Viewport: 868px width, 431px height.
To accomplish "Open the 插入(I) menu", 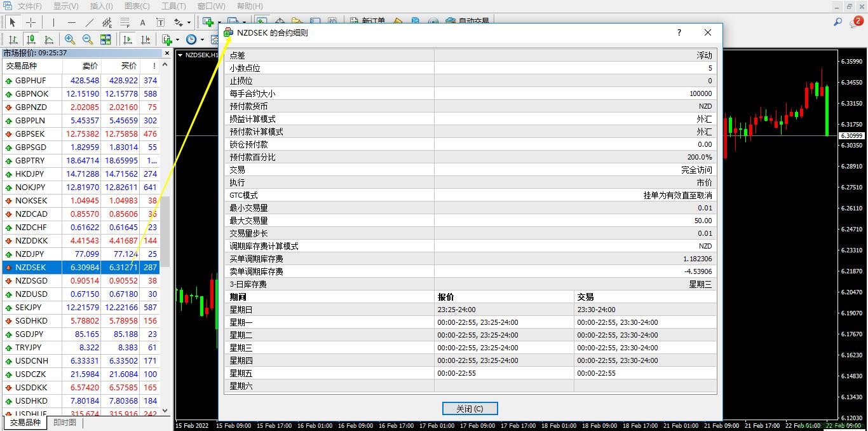I will 101,6.
